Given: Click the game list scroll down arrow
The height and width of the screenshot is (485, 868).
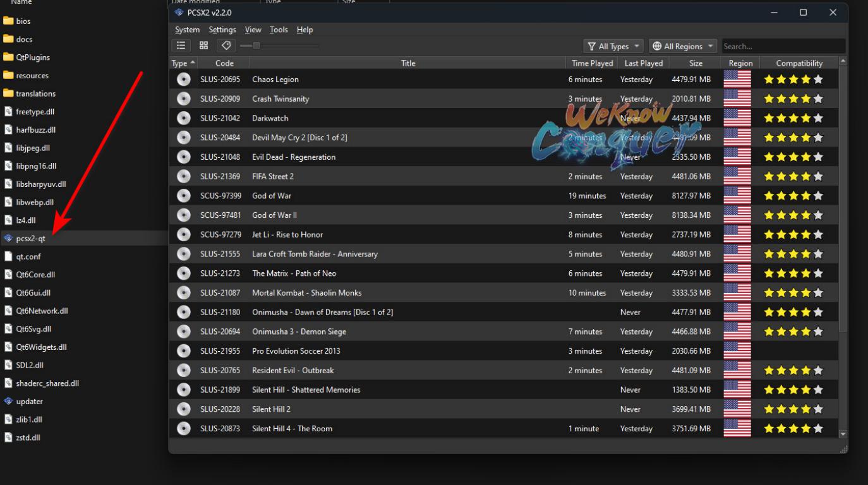Looking at the screenshot, I should pyautogui.click(x=843, y=434).
